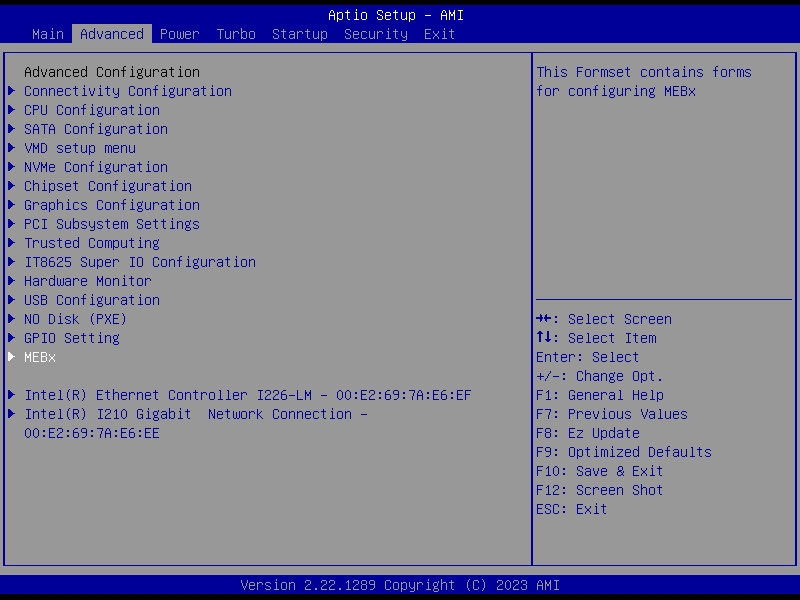Open NO Disk (PXE) submenu
The height and width of the screenshot is (600, 800).
point(76,319)
